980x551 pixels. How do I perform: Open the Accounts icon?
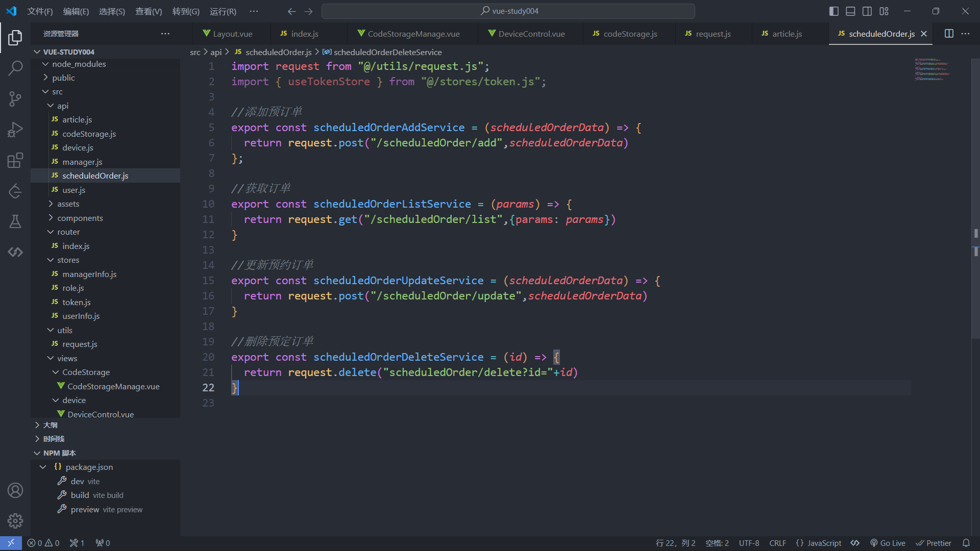click(15, 490)
